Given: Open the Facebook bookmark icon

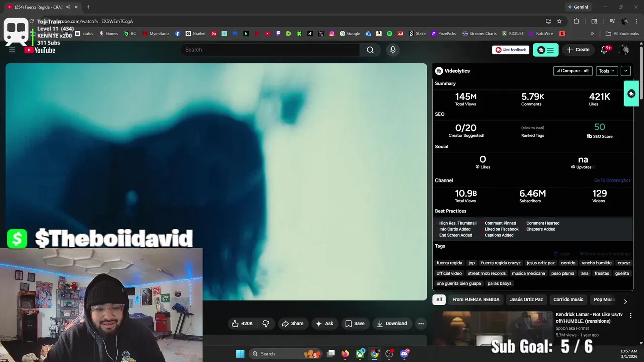Looking at the screenshot, I should (177, 34).
